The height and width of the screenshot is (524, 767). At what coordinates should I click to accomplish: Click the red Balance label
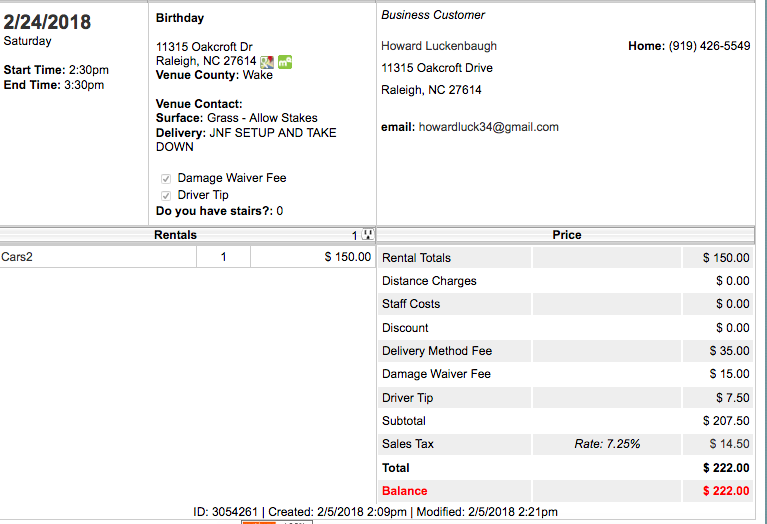404,491
